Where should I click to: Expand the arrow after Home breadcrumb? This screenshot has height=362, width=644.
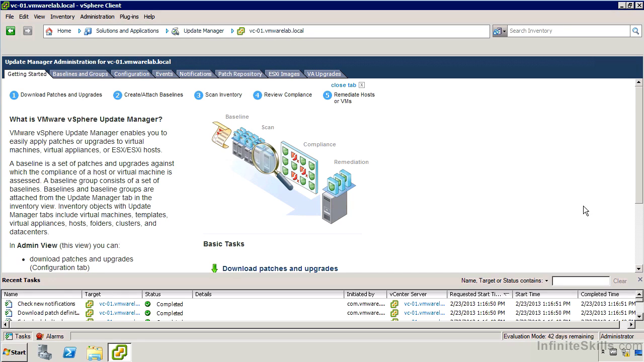click(79, 31)
